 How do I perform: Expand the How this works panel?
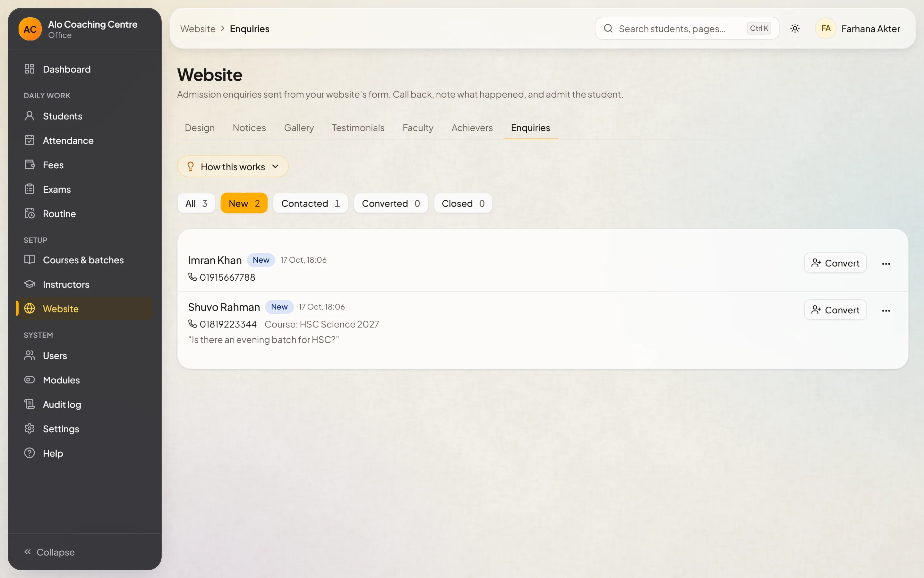click(x=233, y=167)
